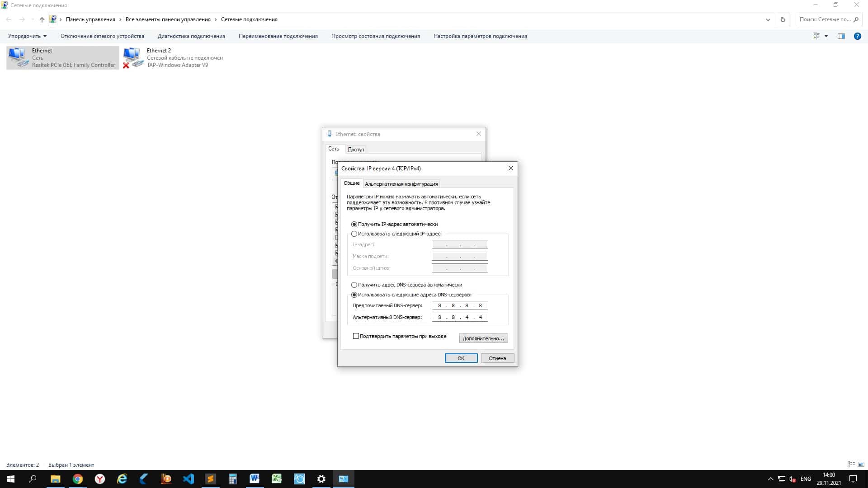Switch to the Доступ tab
The image size is (868, 488).
pyautogui.click(x=356, y=150)
